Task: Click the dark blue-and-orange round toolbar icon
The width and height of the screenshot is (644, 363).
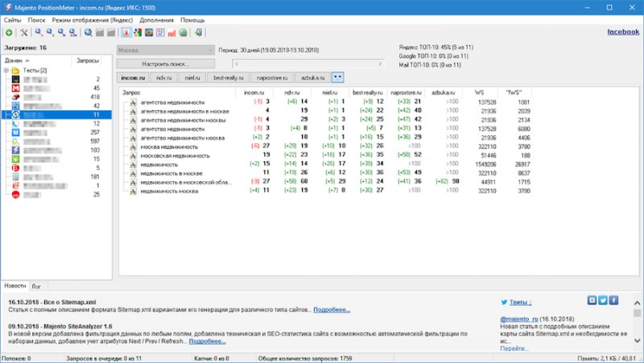Action: click(149, 32)
